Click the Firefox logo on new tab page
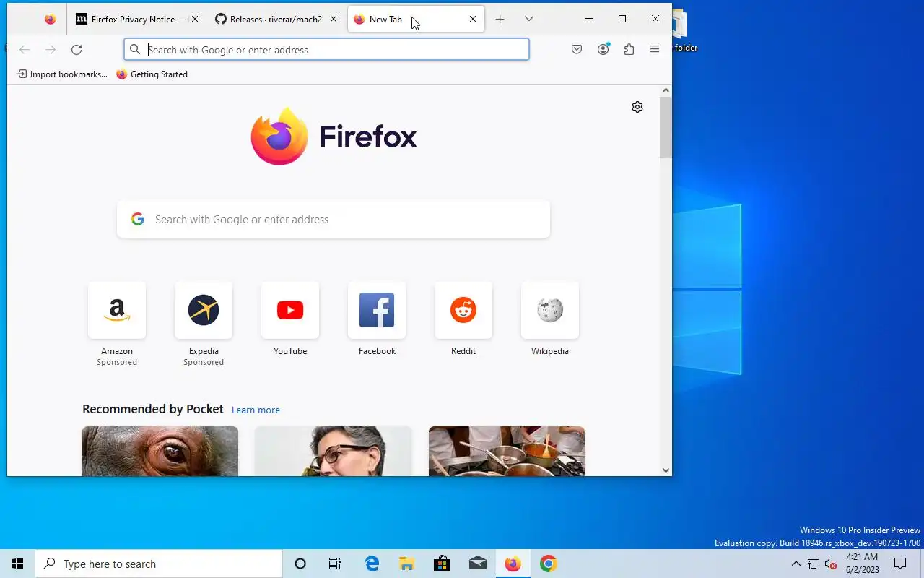924x578 pixels. coord(334,137)
